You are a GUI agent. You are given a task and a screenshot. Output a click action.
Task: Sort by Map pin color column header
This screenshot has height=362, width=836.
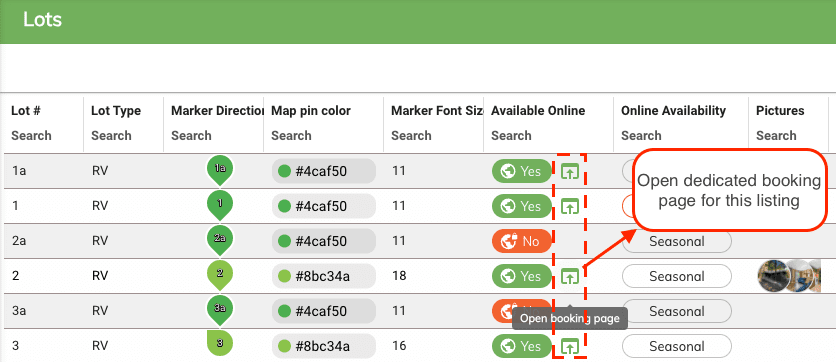click(311, 111)
